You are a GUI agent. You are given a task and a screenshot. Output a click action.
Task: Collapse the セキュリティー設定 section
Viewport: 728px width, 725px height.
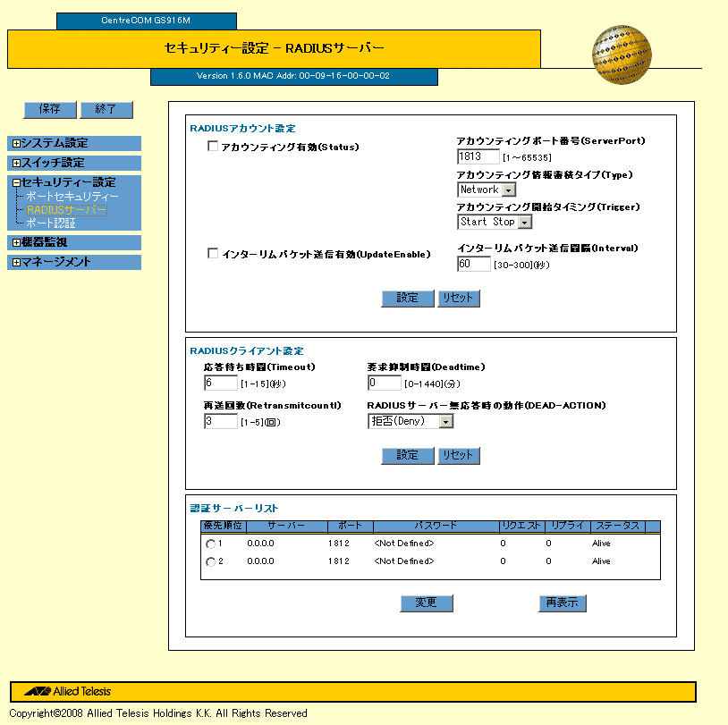(x=16, y=183)
